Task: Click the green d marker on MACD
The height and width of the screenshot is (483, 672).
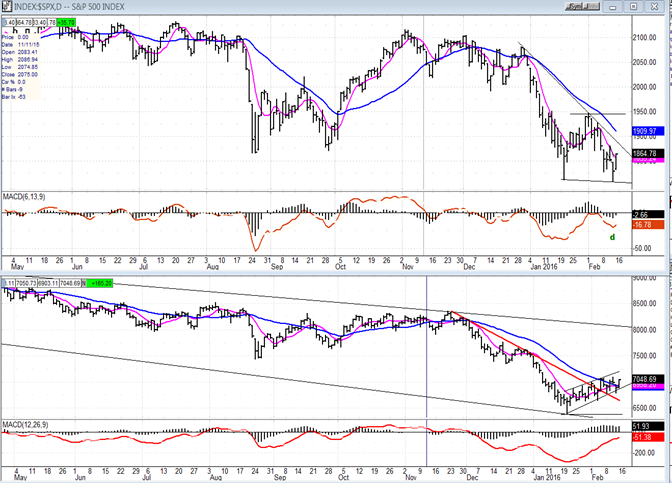Action: (x=612, y=237)
